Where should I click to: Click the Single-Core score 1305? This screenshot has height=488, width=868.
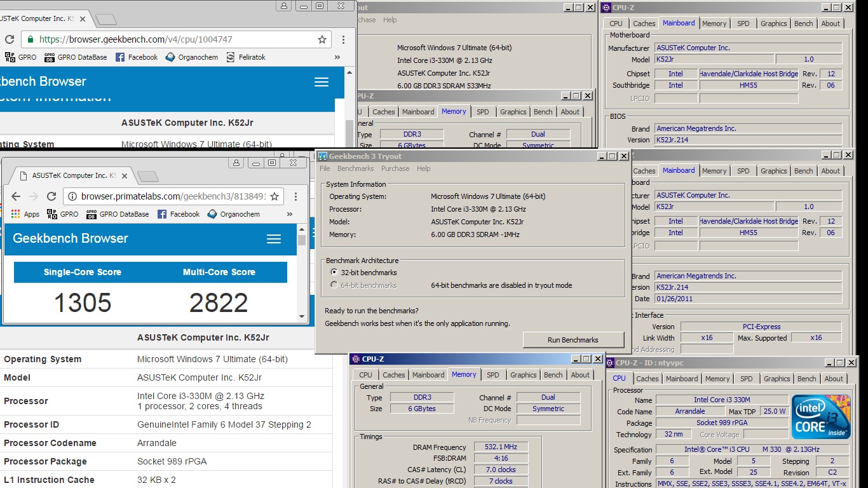83,303
